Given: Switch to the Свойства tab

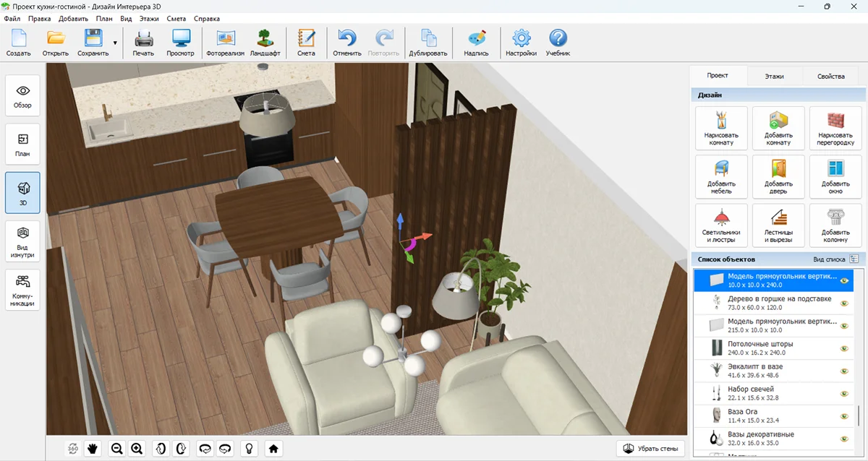Looking at the screenshot, I should [830, 76].
